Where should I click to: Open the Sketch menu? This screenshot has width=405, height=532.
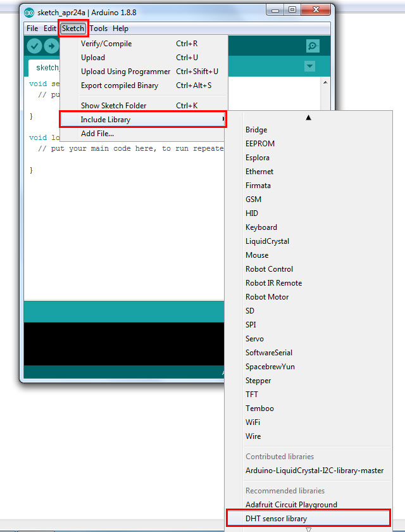pos(73,28)
